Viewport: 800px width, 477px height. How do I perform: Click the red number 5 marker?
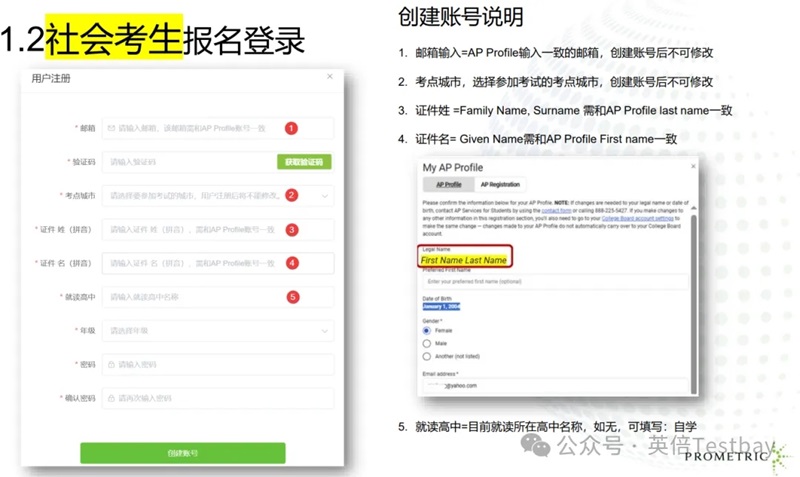point(292,296)
